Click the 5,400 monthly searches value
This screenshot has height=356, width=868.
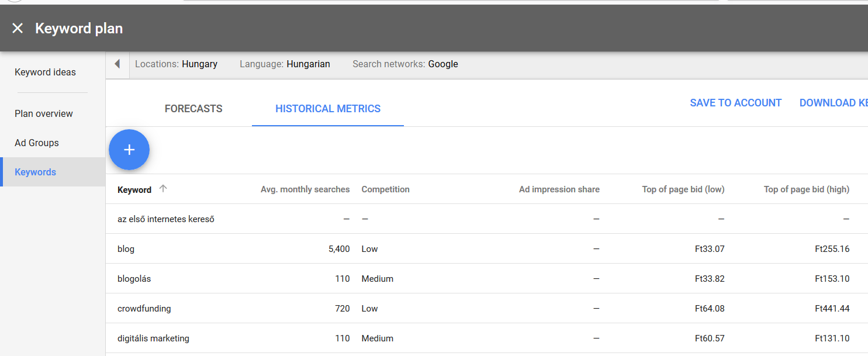tap(339, 249)
